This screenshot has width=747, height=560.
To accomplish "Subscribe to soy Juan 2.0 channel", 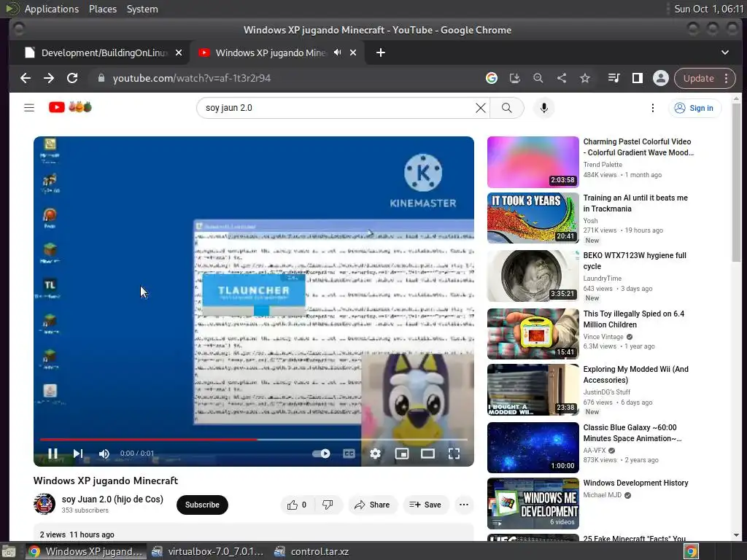I will (x=202, y=505).
